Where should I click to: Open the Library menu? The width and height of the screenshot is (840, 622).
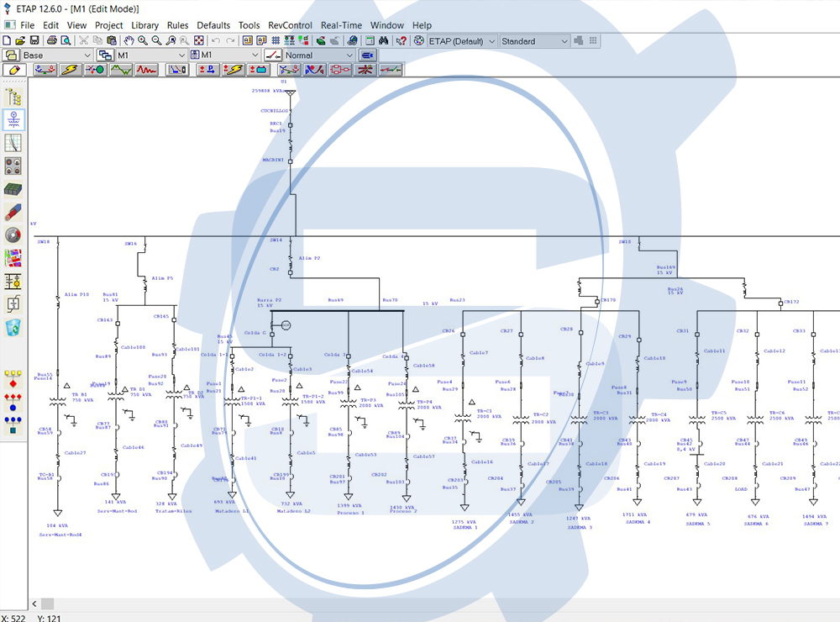click(144, 25)
